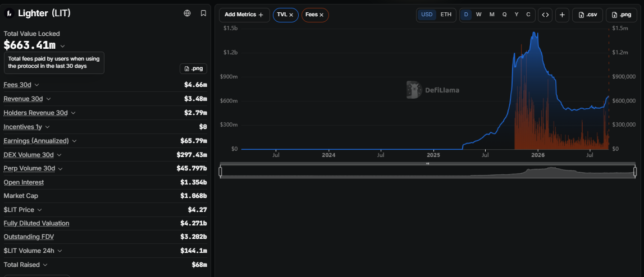Expand the DEX Volume 30d row
This screenshot has height=277, width=644.
coord(59,155)
